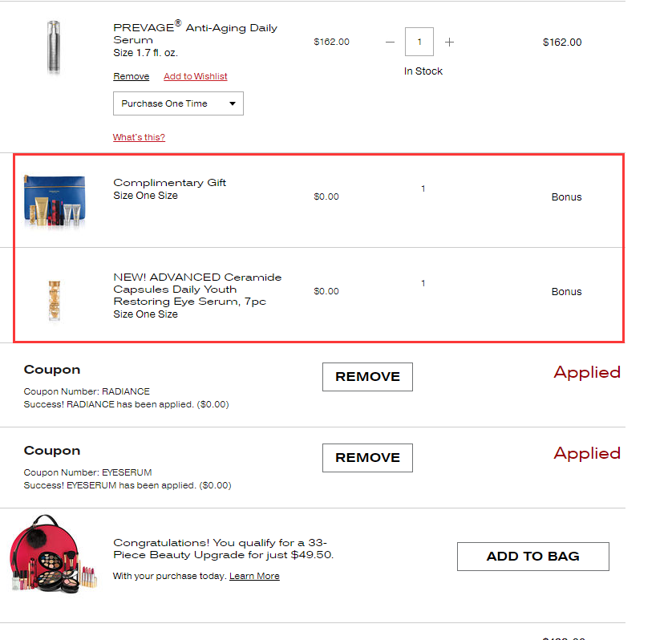Image resolution: width=672 pixels, height=640 pixels.
Task: Click the dropdown arrow on Purchase One Time
Action: tap(233, 103)
